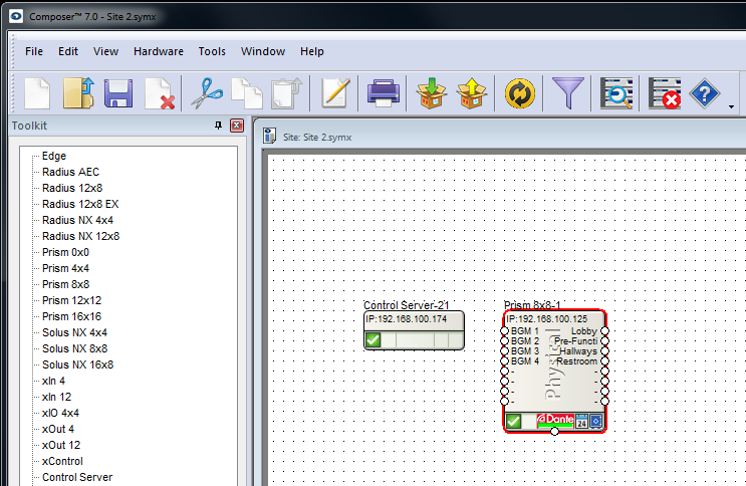Click the close file red X icon
746x486 pixels.
160,93
